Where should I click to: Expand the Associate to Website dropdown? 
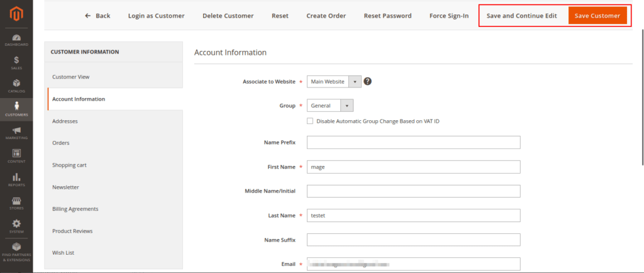coord(334,82)
